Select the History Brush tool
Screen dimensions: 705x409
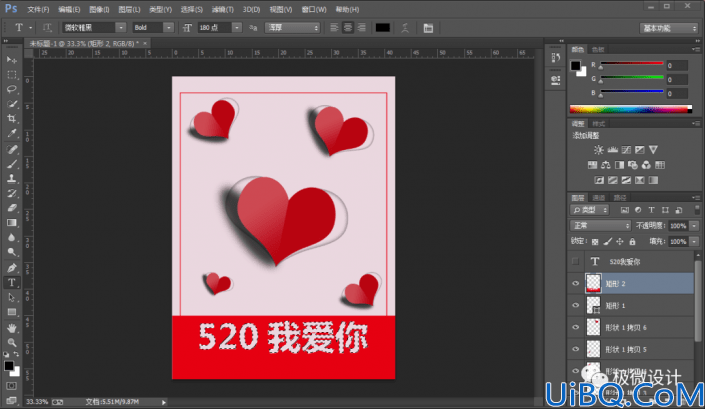12,193
